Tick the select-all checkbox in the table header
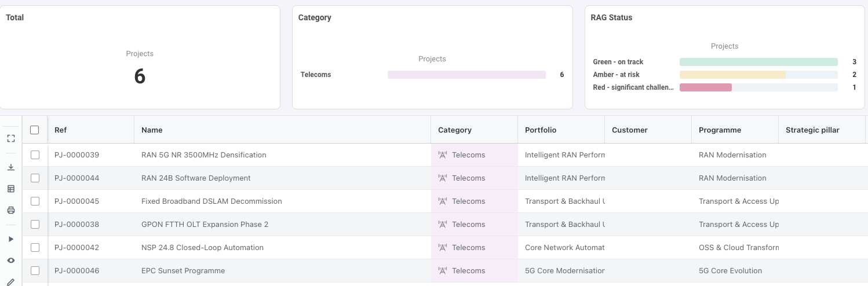Viewport: 868px width, 286px height. tap(35, 130)
